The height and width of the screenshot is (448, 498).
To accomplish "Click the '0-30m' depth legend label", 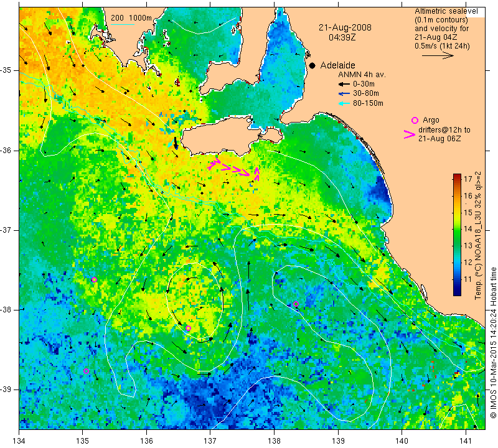I will coord(364,84).
